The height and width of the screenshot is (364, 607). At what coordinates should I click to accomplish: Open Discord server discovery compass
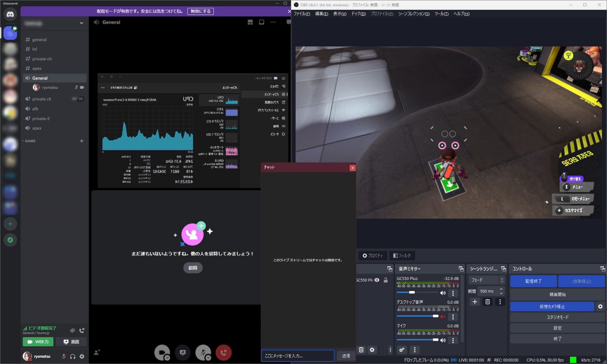[10, 240]
